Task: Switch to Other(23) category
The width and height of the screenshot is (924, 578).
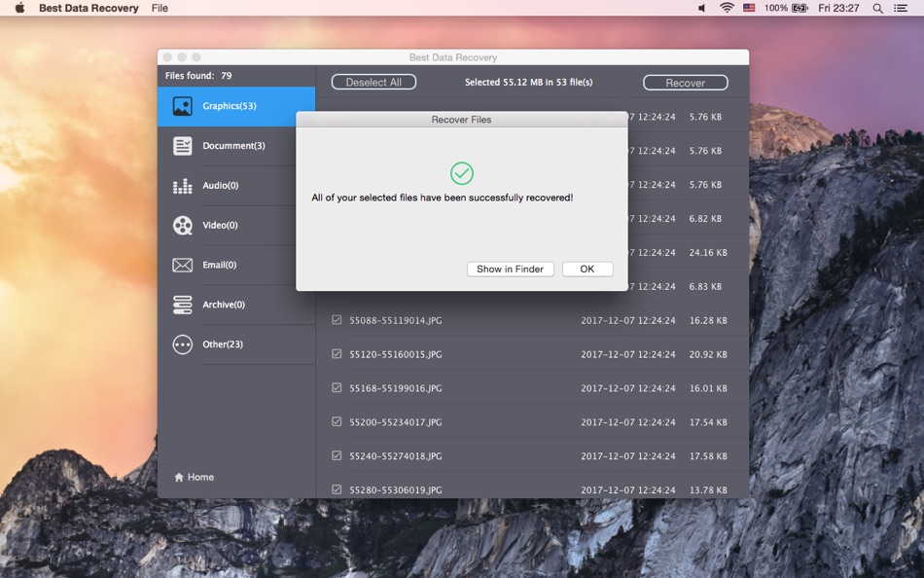Action: click(236, 344)
